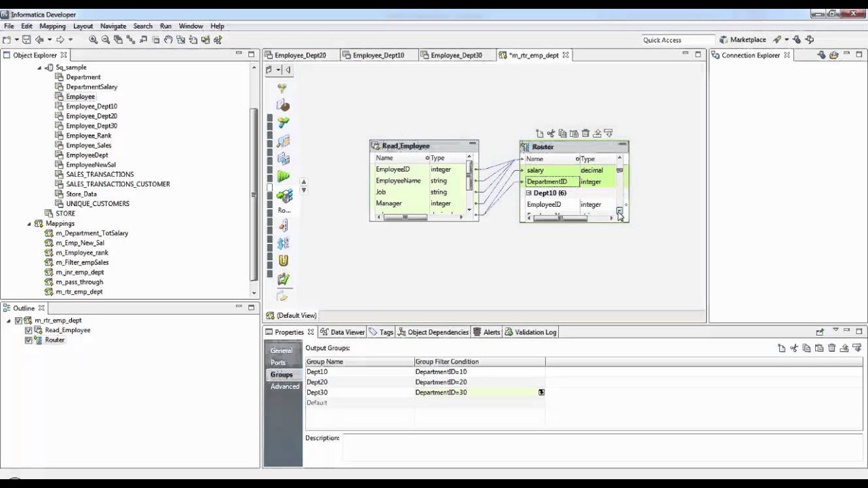The image size is (868, 488).
Task: Click the paste icon above Router
Action: 574,134
